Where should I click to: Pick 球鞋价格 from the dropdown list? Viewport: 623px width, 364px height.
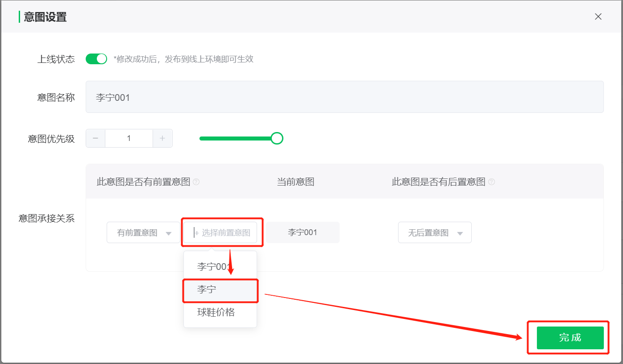coord(216,312)
